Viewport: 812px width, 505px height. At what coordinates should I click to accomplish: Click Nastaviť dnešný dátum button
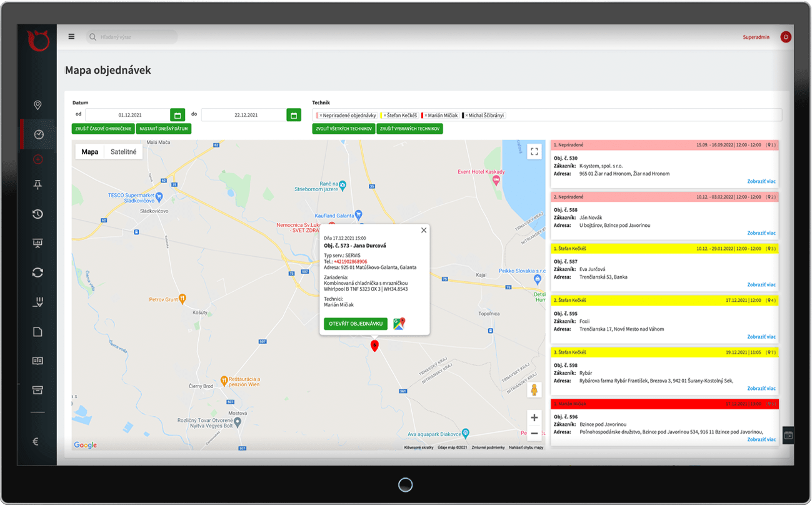163,129
